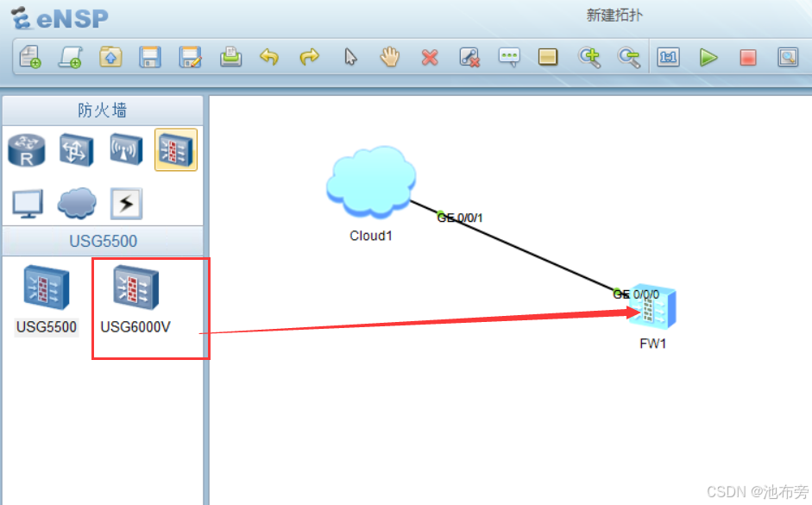Zoom out on the topology canvas
Screen dimensions: 812x505
click(629, 57)
